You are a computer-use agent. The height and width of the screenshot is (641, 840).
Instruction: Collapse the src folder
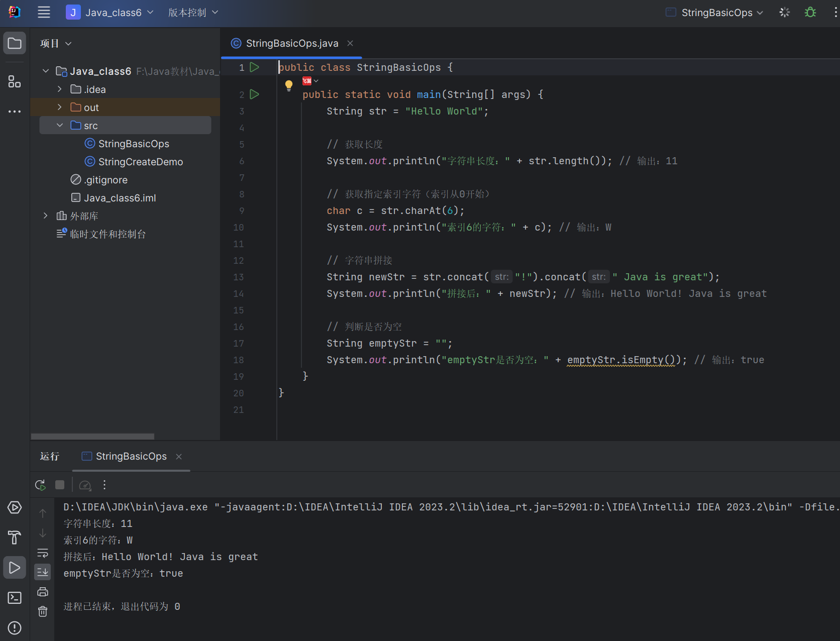[x=60, y=126]
